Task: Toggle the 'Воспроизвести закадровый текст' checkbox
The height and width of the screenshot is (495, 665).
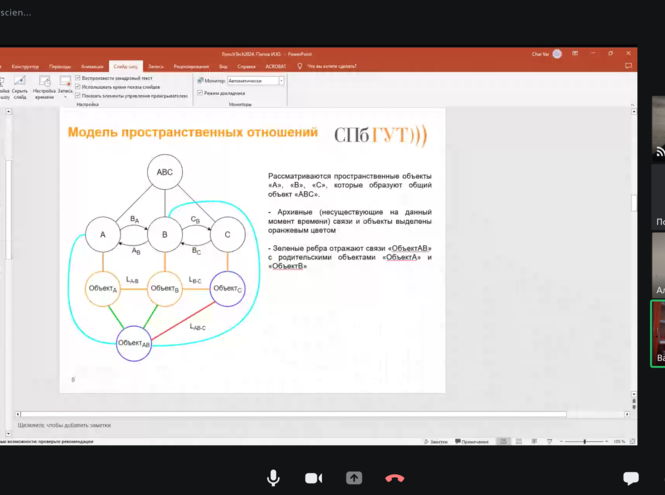Action: (79, 77)
